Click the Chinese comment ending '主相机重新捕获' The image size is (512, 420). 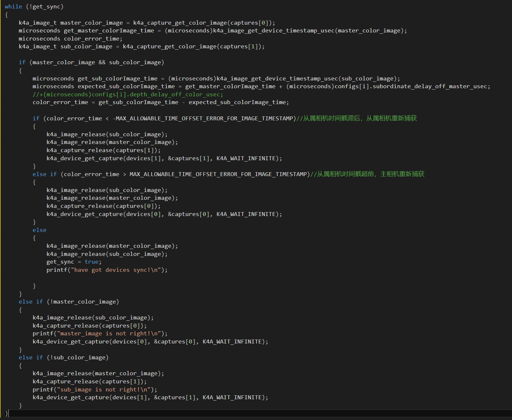tap(367, 174)
